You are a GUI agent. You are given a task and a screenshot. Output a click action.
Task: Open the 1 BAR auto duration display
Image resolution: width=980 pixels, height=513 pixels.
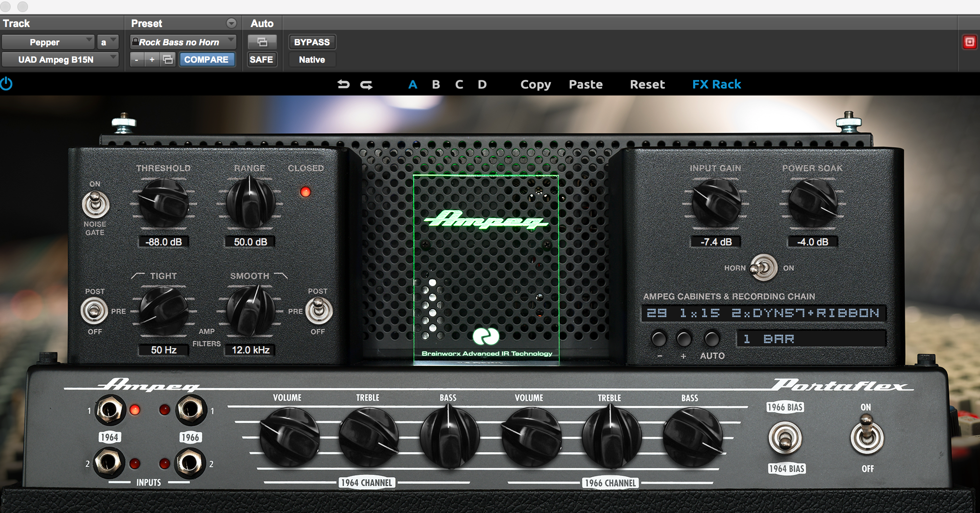point(811,338)
